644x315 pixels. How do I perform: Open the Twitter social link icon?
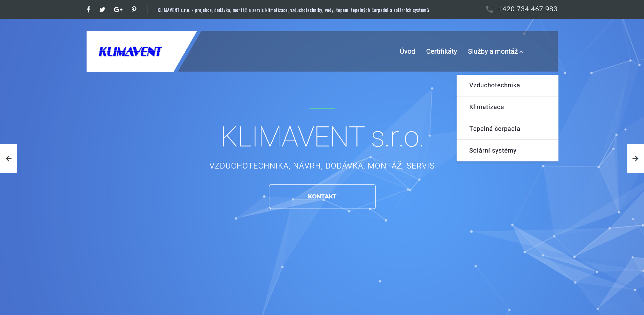(102, 10)
